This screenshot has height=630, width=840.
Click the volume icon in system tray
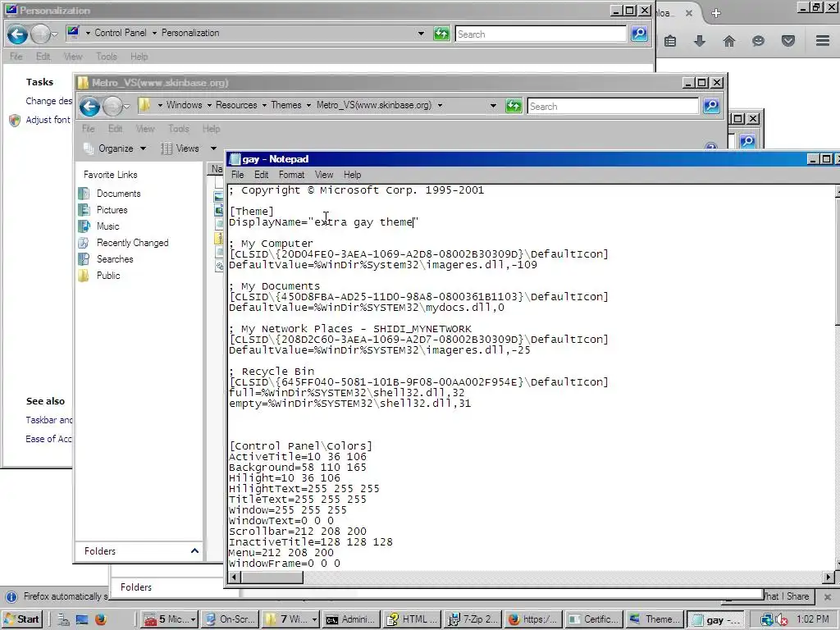pyautogui.click(x=782, y=619)
